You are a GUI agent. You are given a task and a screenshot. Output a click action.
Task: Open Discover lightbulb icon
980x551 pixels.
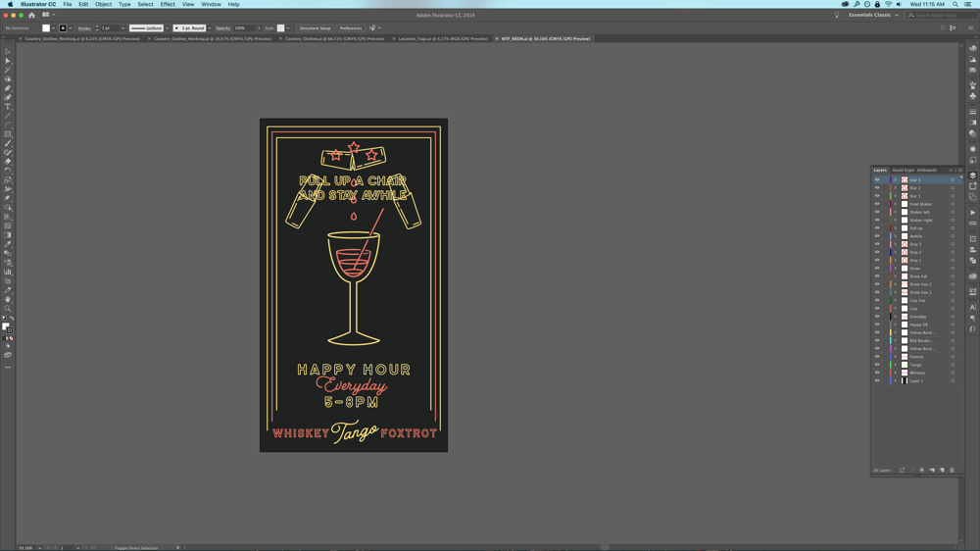[837, 15]
